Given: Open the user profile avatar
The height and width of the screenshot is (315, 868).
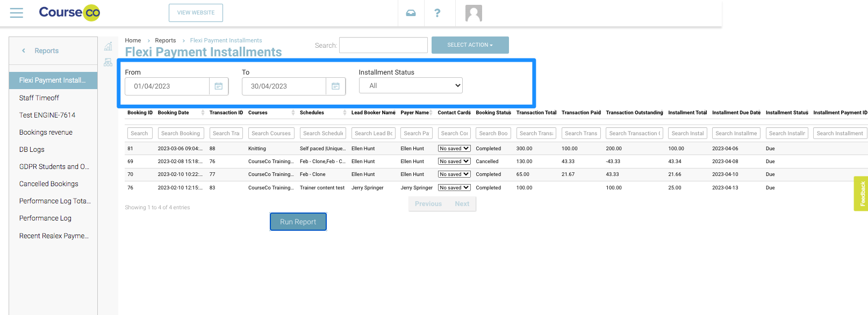Looking at the screenshot, I should [x=474, y=13].
